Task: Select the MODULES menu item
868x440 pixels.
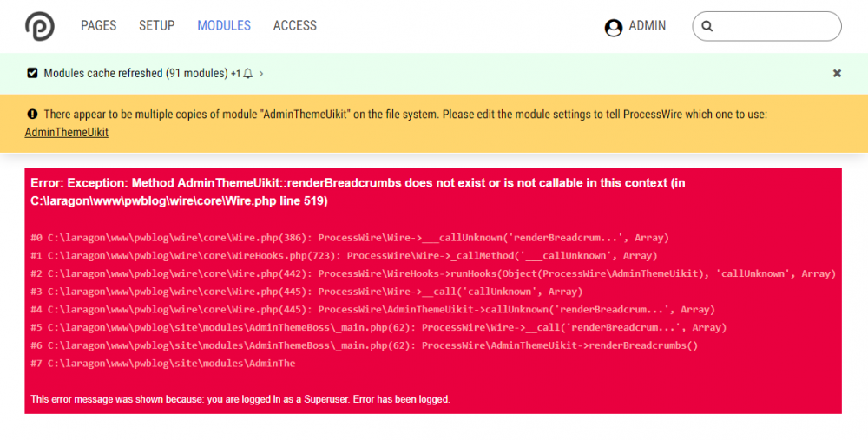Action: tap(224, 26)
